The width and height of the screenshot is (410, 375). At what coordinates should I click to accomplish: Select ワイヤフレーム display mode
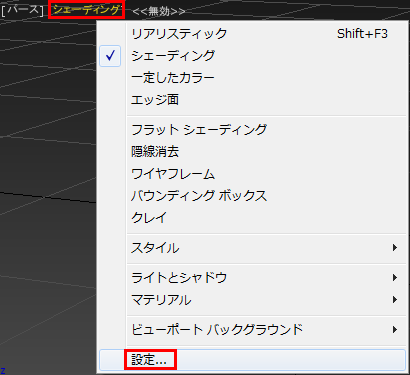[252, 174]
